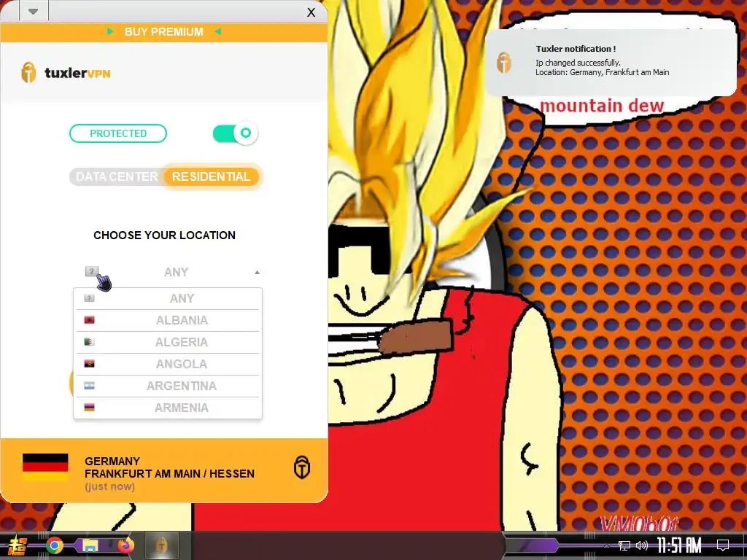This screenshot has width=747, height=560.
Task: Select the RESIDENTIAL mode tab
Action: 211,176
